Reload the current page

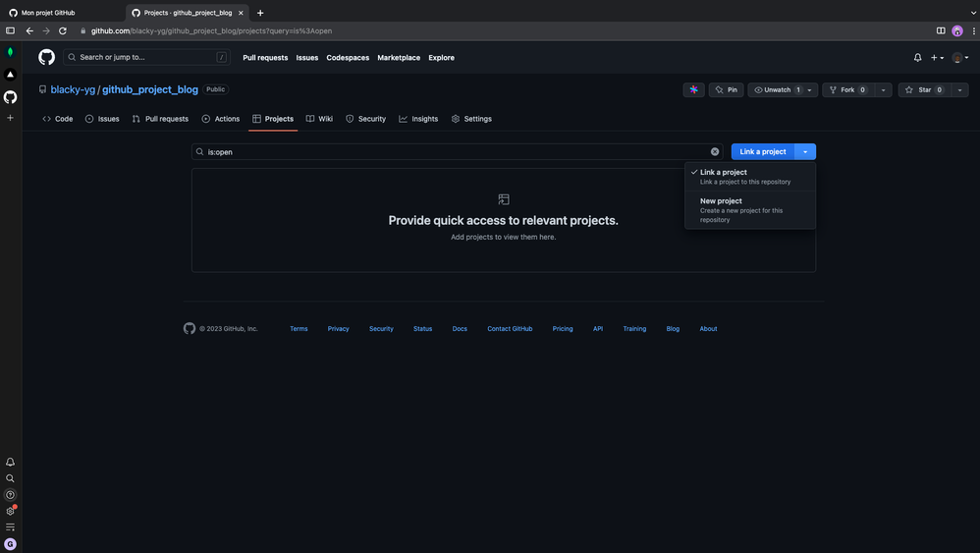pyautogui.click(x=63, y=30)
